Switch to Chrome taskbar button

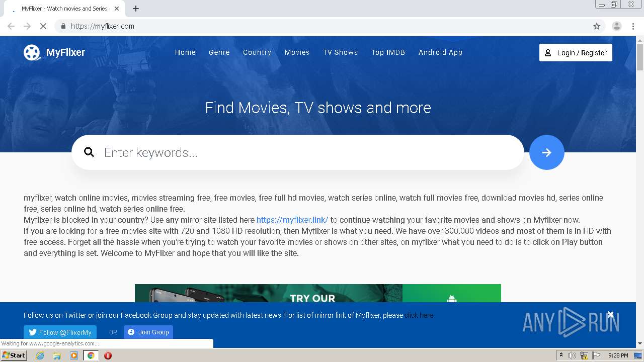91,355
